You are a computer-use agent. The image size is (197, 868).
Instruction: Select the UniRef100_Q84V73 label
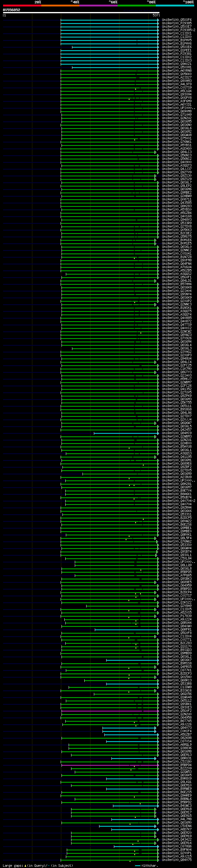(x=177, y=728)
